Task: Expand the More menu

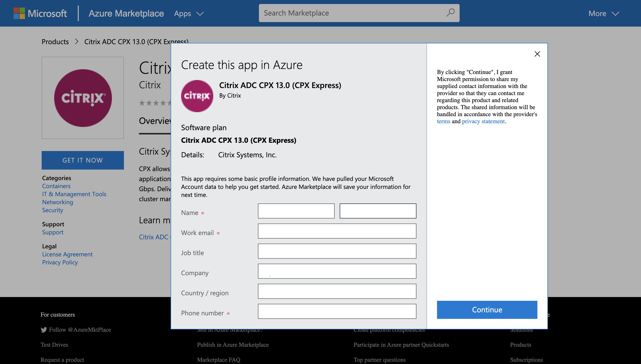Action: point(604,14)
